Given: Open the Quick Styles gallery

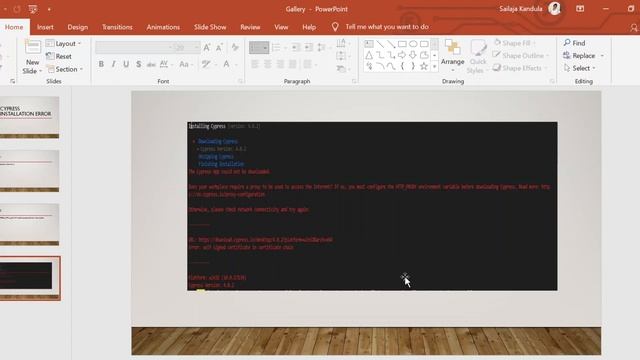Looking at the screenshot, I should [478, 56].
